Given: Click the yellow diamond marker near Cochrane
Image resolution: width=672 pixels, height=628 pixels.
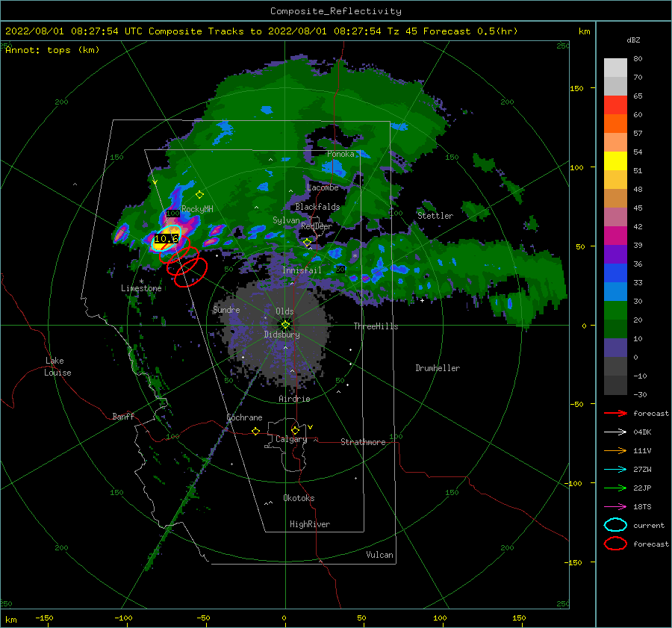Looking at the screenshot, I should click(x=256, y=431).
